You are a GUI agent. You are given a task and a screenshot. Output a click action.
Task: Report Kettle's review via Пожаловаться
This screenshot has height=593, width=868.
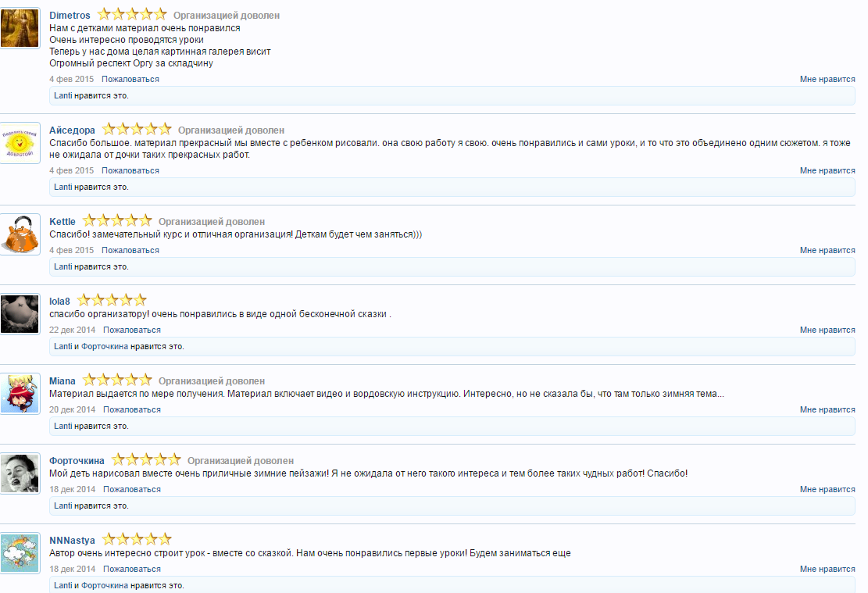pyautogui.click(x=130, y=250)
